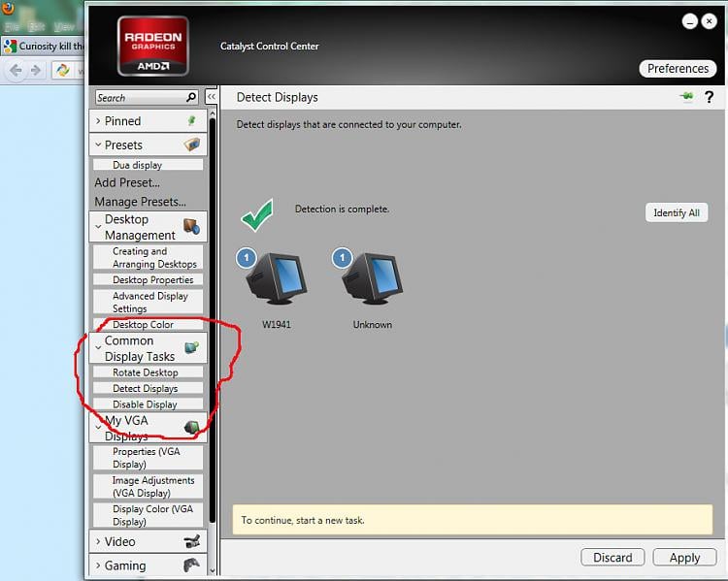
Task: Click the Identify All button
Action: [x=677, y=213]
